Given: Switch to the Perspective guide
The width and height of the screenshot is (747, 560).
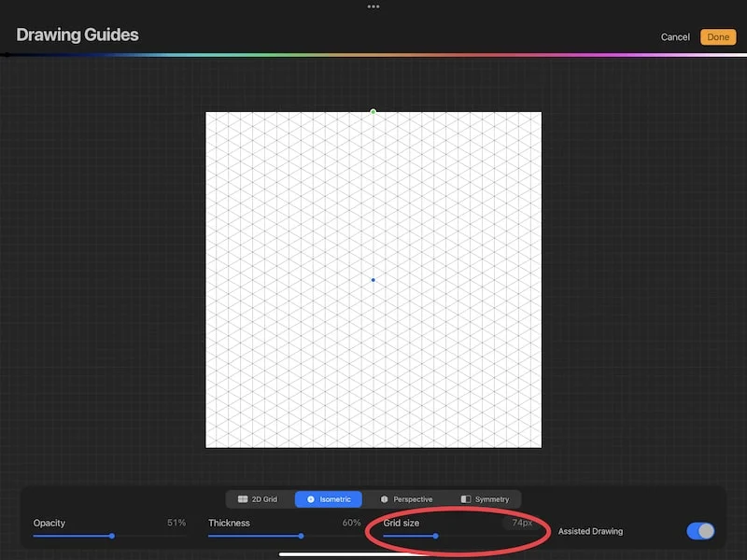Looking at the screenshot, I should click(406, 499).
